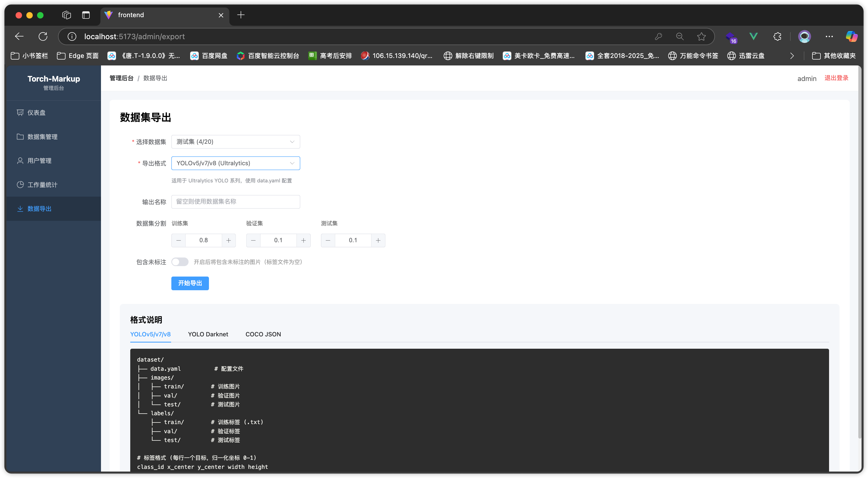This screenshot has height=478, width=868.
Task: Click the Vue devtools extension icon
Action: pyautogui.click(x=753, y=36)
